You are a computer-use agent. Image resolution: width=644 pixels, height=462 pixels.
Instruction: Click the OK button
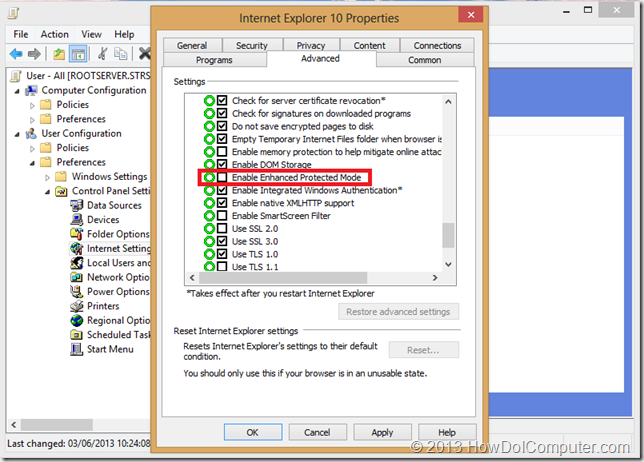coord(253,432)
